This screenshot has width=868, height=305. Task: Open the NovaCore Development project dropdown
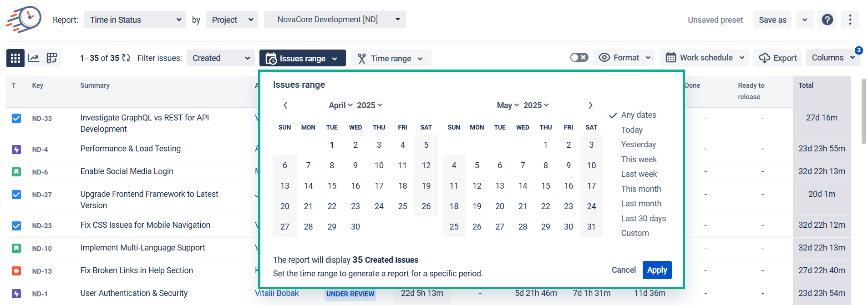(335, 20)
